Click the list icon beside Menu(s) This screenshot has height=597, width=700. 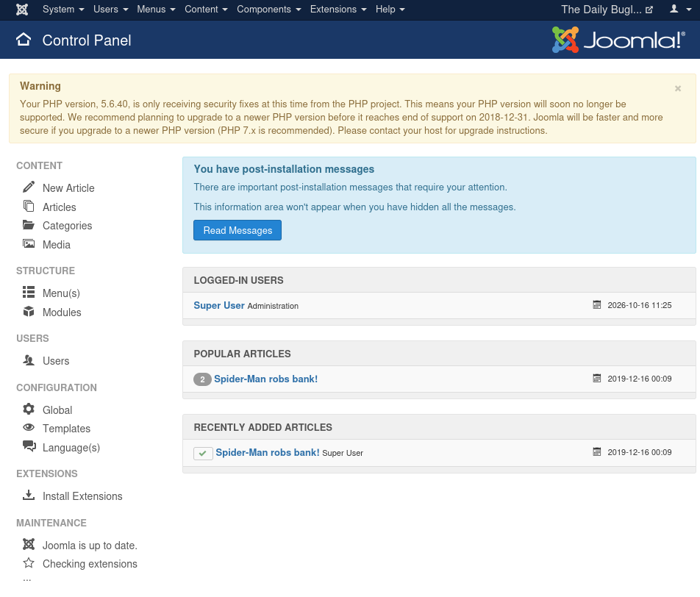pyautogui.click(x=29, y=292)
